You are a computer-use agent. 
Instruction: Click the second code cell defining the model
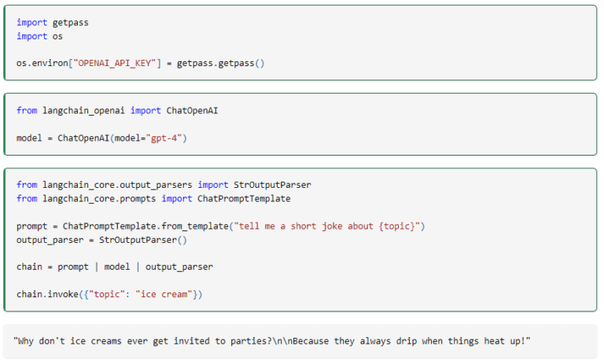point(393,124)
